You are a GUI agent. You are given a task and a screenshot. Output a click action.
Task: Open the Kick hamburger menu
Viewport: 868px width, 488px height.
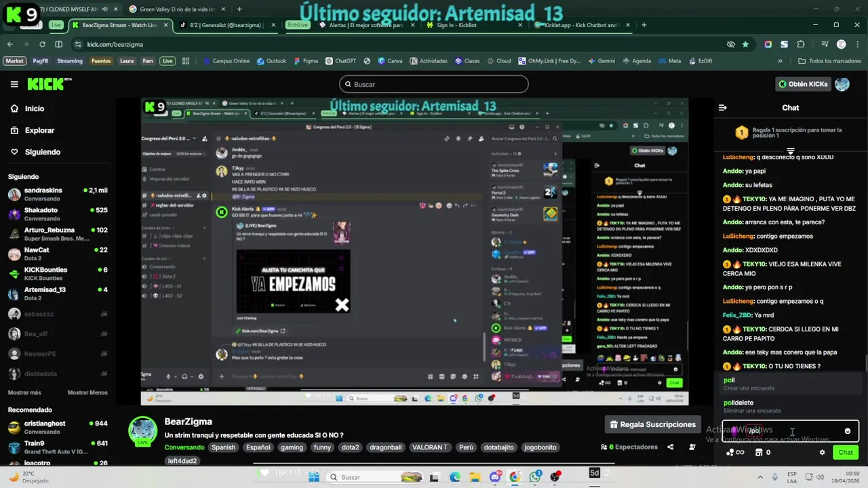coord(14,84)
